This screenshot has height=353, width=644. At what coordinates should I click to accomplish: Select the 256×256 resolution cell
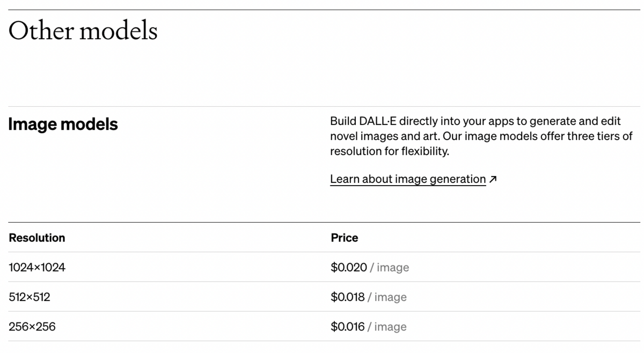[x=32, y=326]
